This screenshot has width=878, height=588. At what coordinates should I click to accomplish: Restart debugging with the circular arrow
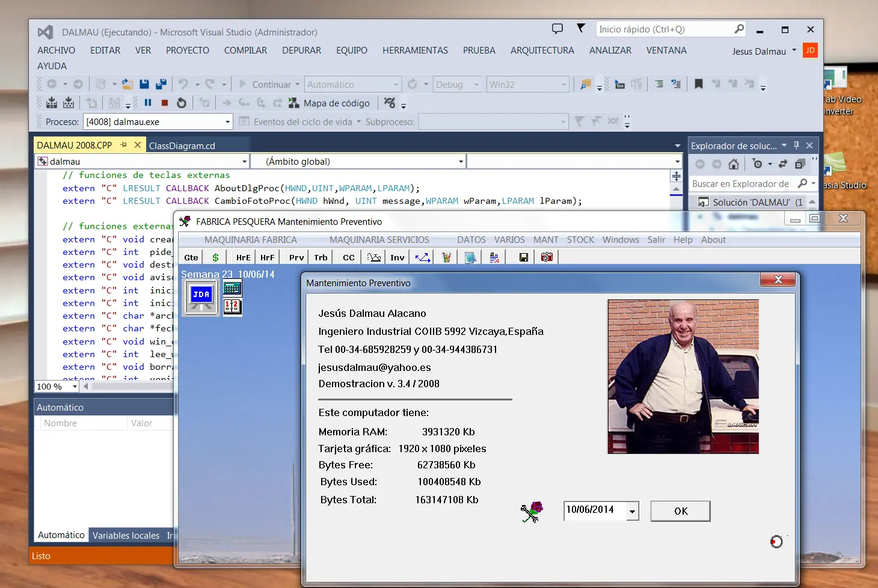(182, 103)
